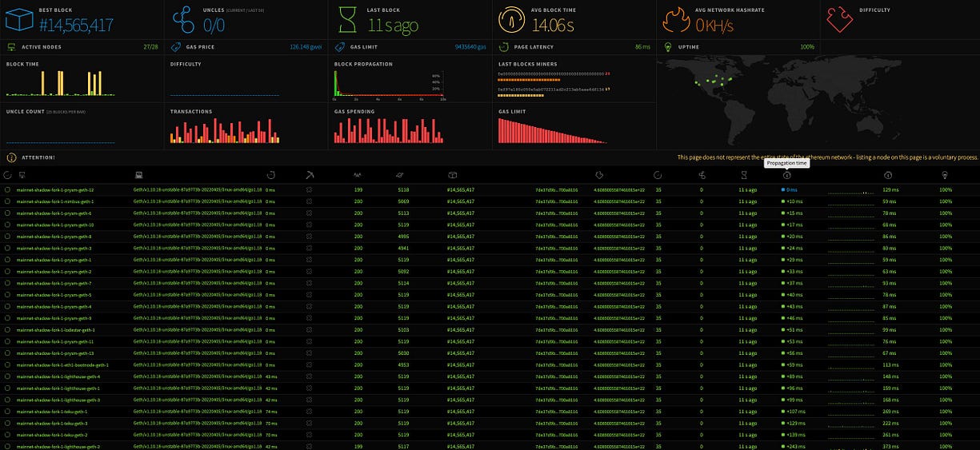Click the Difficulty puzzle piece icon
Screen dimensions: 980x450
(840, 19)
